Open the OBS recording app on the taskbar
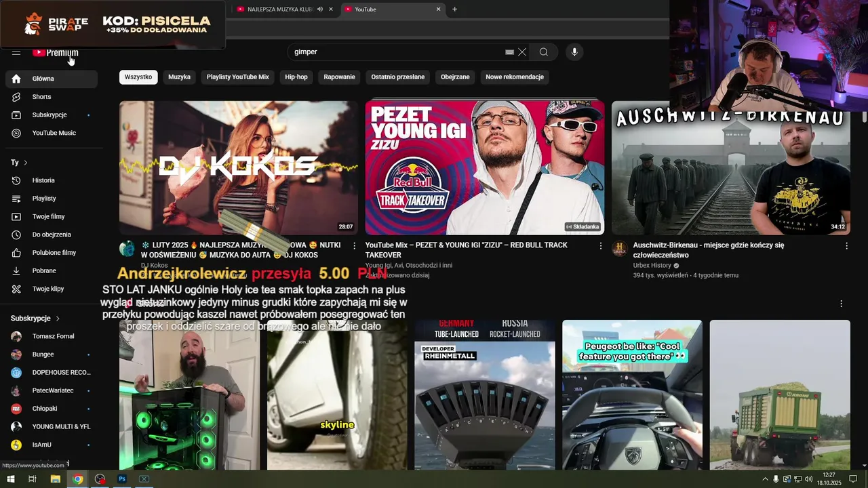 coord(100,479)
